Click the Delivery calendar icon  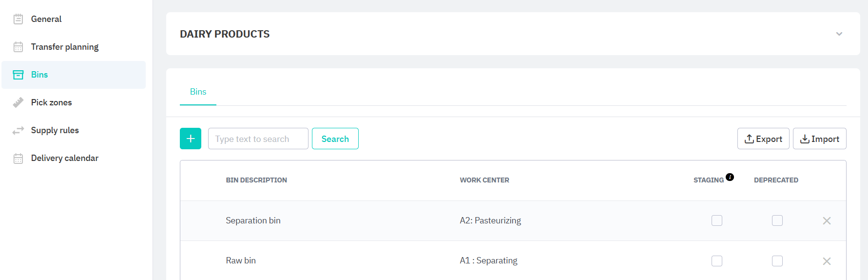pyautogui.click(x=18, y=158)
